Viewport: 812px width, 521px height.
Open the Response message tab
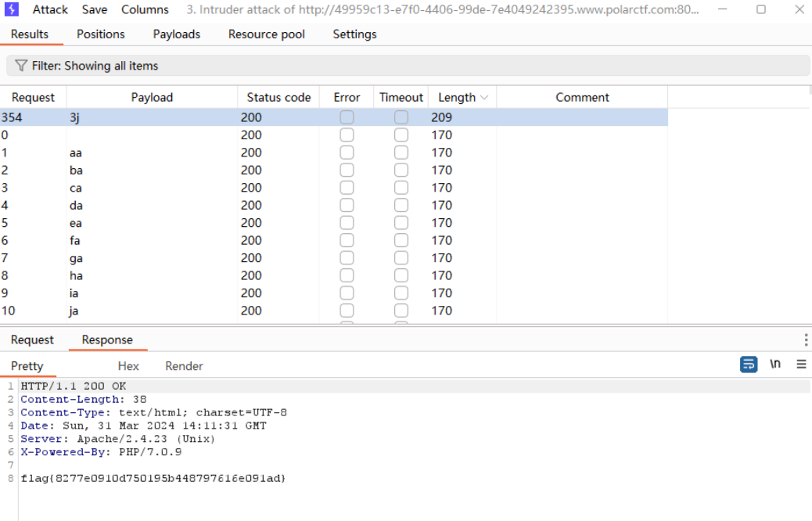pos(107,340)
